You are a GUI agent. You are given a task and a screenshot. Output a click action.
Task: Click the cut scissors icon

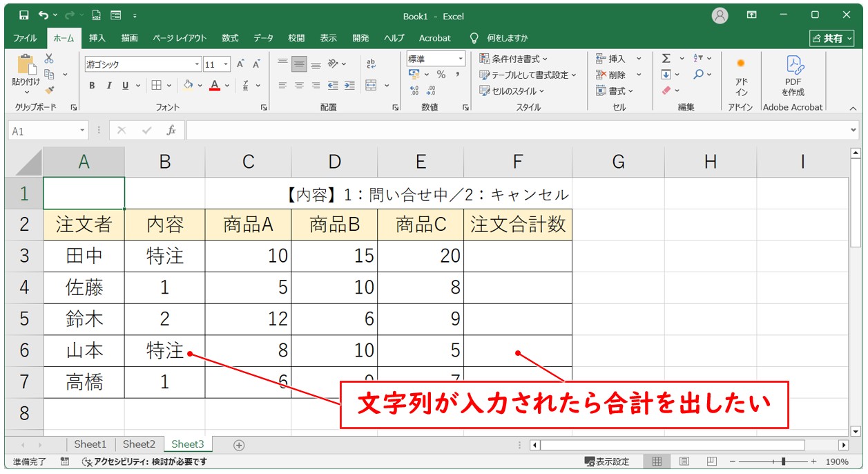point(49,59)
